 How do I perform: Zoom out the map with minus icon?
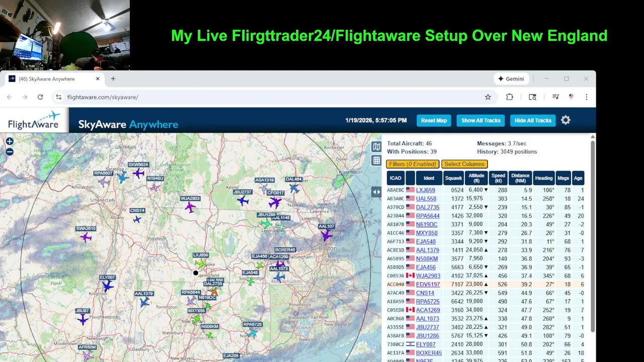[x=10, y=152]
